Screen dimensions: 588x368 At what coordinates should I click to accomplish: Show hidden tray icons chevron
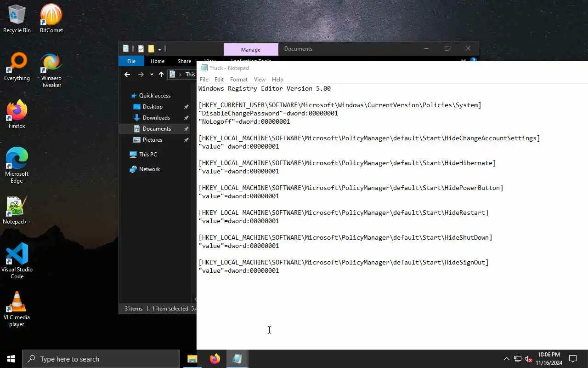point(506,359)
